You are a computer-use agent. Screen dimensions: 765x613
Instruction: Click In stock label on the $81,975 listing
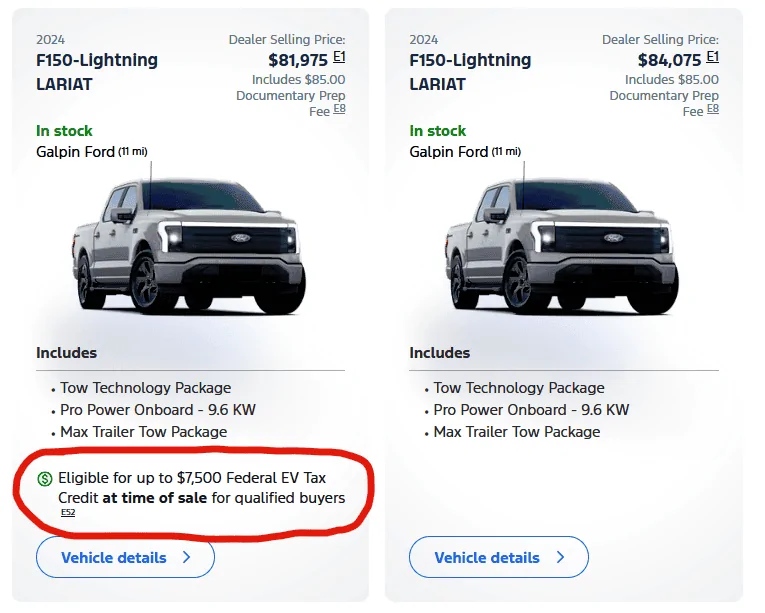[x=64, y=131]
